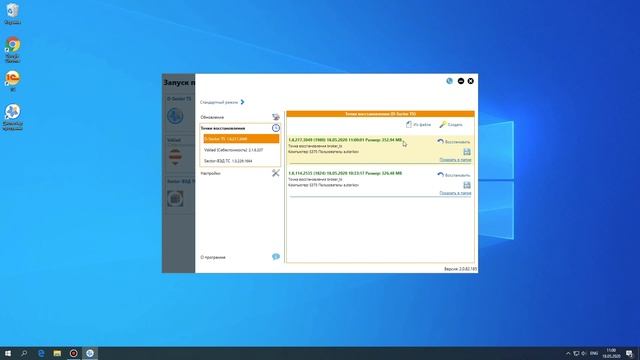This screenshot has height=360, width=640.
Task: Click the save disk icon for the 352.94 MB restore point
Action: (x=467, y=152)
